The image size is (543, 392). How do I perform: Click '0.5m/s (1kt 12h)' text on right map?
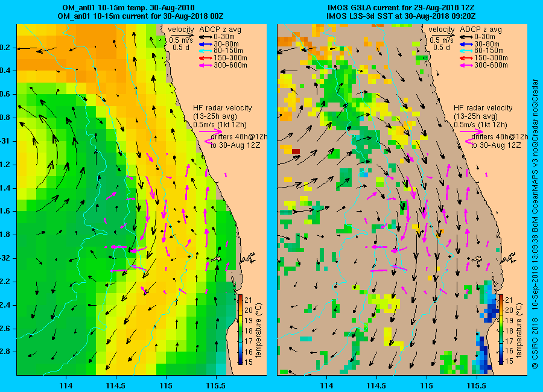coord(481,125)
